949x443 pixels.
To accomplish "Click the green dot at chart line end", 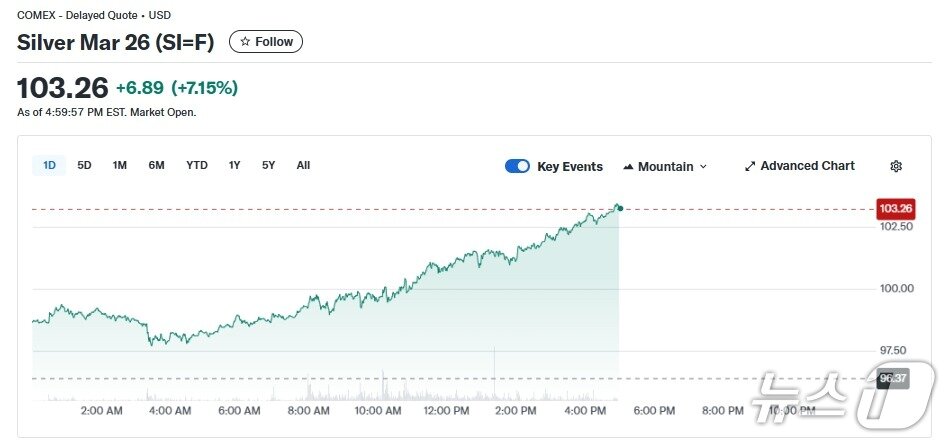I will 620,208.
